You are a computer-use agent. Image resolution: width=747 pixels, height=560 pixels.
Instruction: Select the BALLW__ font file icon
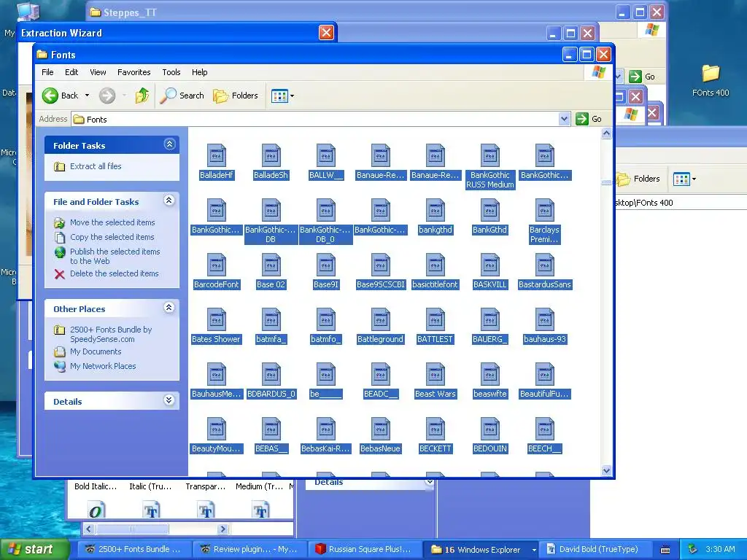pyautogui.click(x=326, y=155)
